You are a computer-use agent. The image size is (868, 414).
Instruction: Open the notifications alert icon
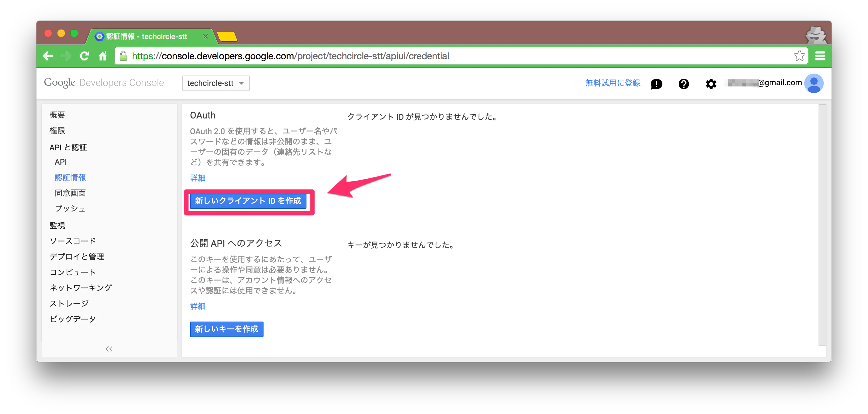point(656,84)
